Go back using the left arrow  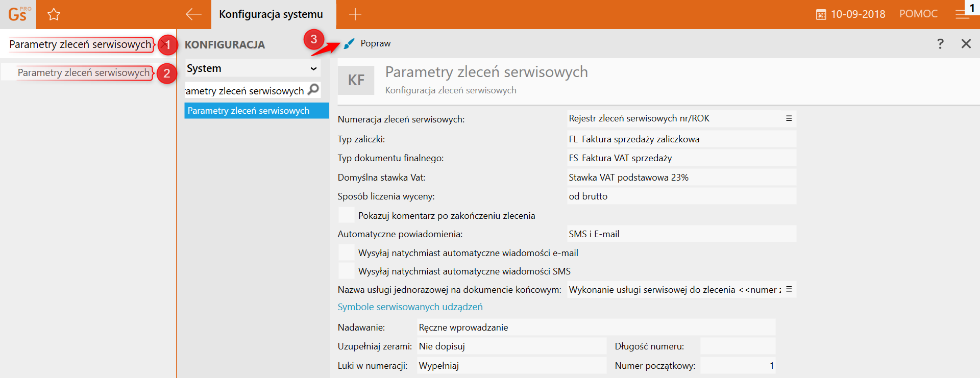193,14
